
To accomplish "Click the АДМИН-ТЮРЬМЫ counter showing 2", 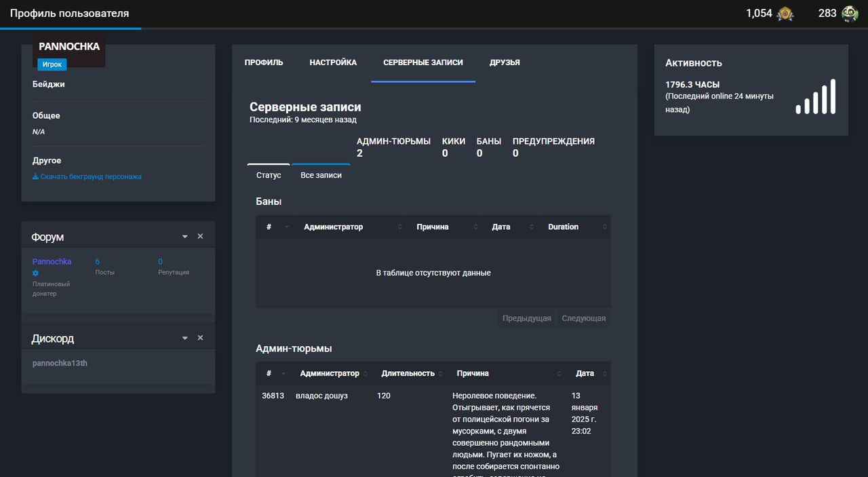I will pos(393,147).
